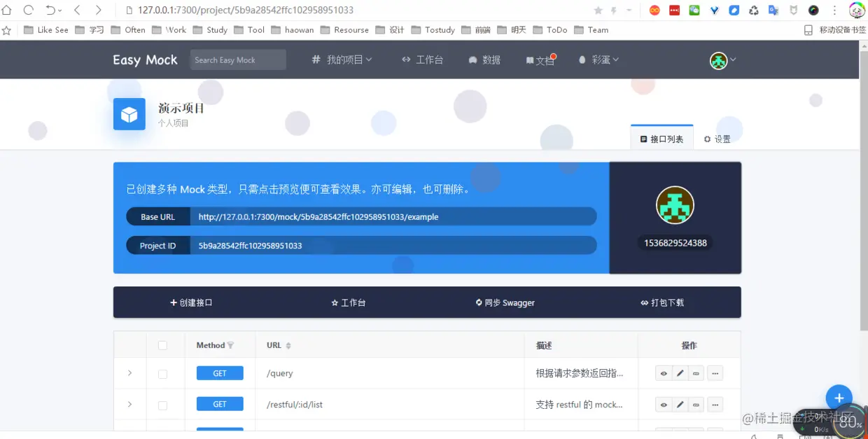Open 数据 from the top navigation

(x=484, y=60)
